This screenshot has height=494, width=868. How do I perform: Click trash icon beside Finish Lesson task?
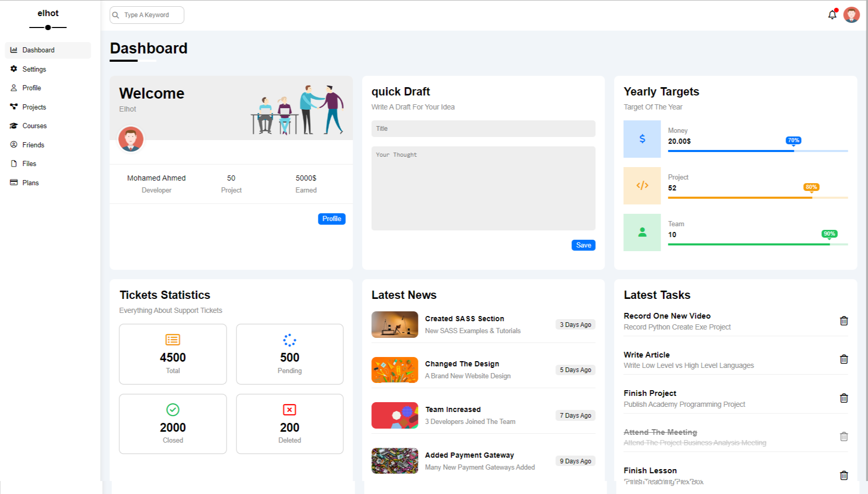(x=844, y=475)
